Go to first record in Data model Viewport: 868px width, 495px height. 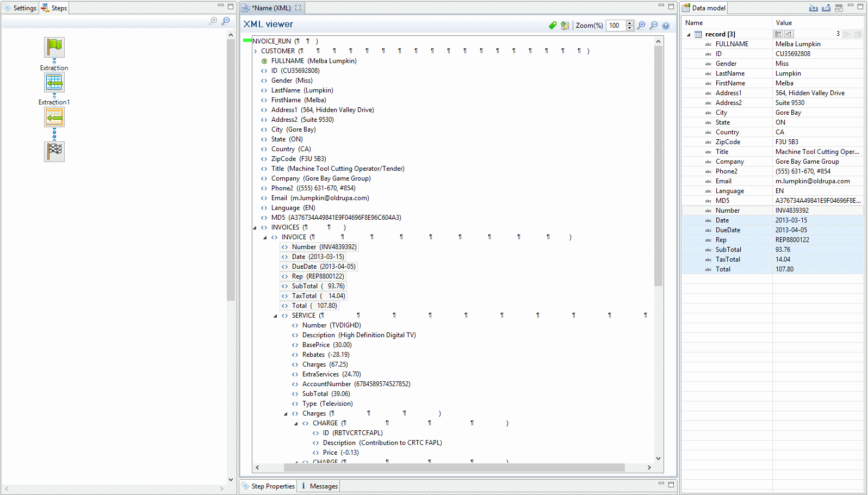point(778,34)
